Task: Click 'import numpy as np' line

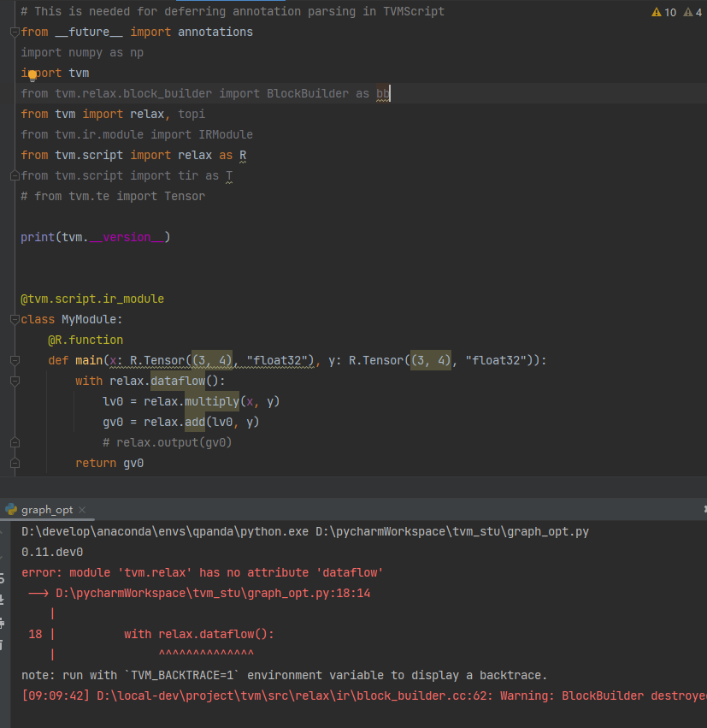Action: pyautogui.click(x=82, y=52)
